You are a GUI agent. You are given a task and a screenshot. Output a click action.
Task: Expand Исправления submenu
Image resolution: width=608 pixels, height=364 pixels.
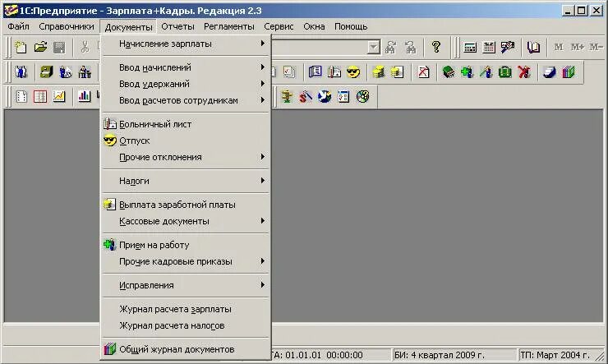[x=186, y=285]
